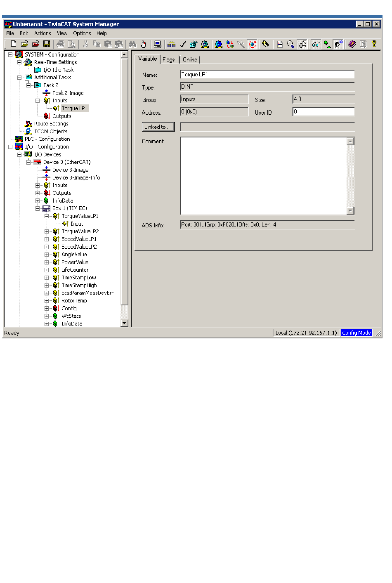Screen dimensions: 392x583
Task: Click the magnifying glass search icon
Action: pyautogui.click(x=290, y=44)
